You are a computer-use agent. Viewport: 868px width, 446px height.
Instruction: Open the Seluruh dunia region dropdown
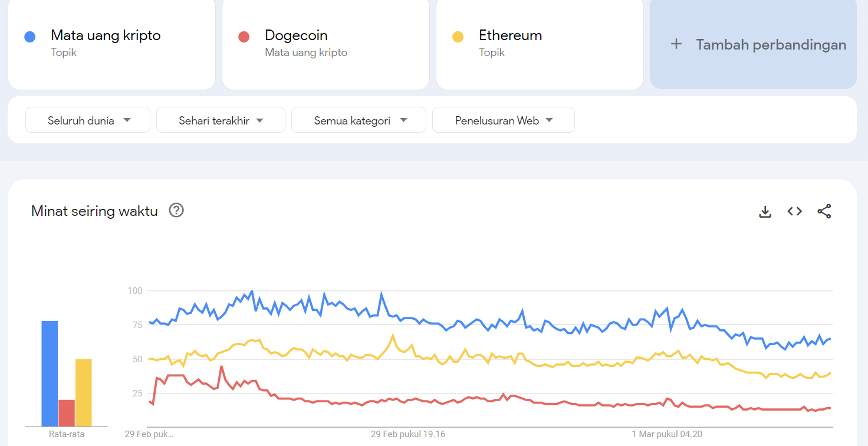click(88, 120)
